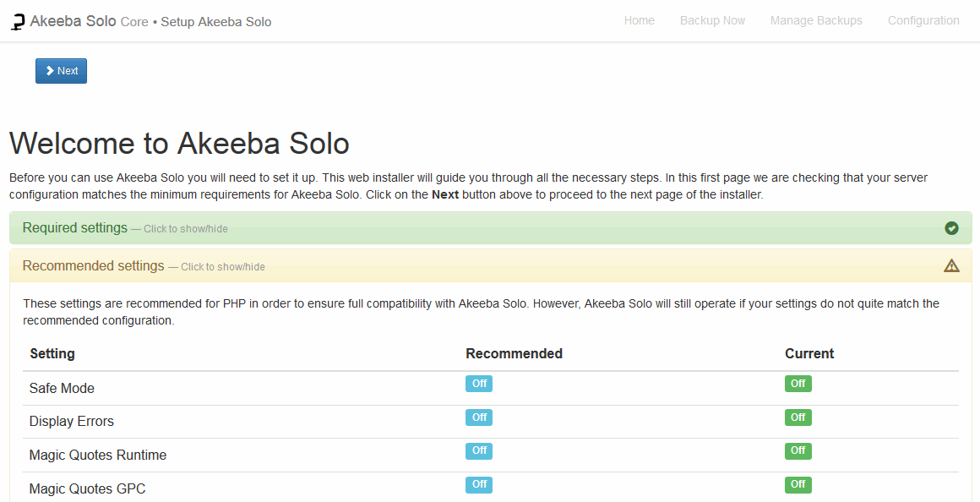Click the arrow icon inside the Next button

pyautogui.click(x=50, y=71)
